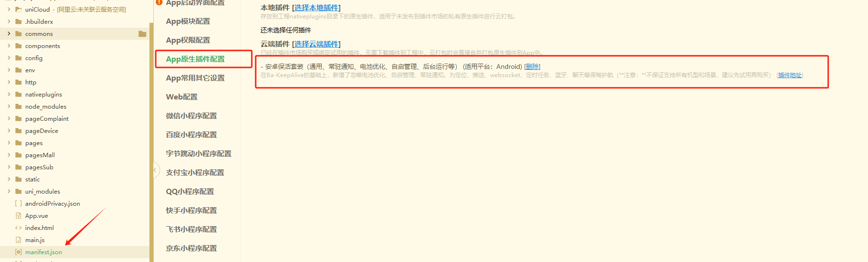
Task: Click the 选择云端插件 link
Action: tap(317, 44)
